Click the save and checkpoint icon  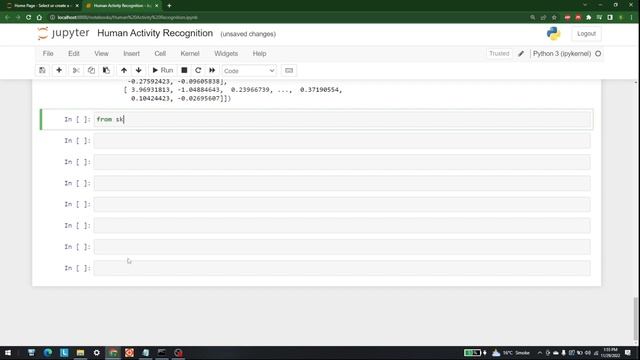(42, 70)
